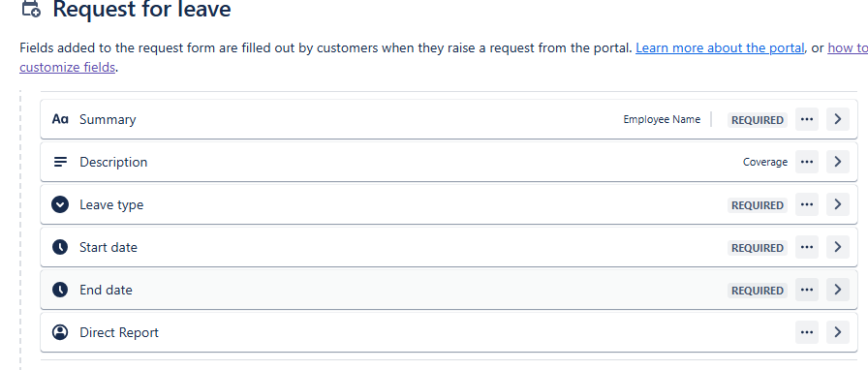Open more options for Start date field

807,247
